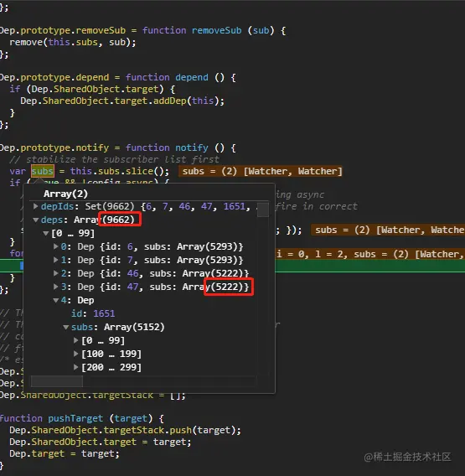Click the comment 'stabilize the subscriber list first'
The width and height of the screenshot is (465, 476).
pyautogui.click(x=122, y=159)
